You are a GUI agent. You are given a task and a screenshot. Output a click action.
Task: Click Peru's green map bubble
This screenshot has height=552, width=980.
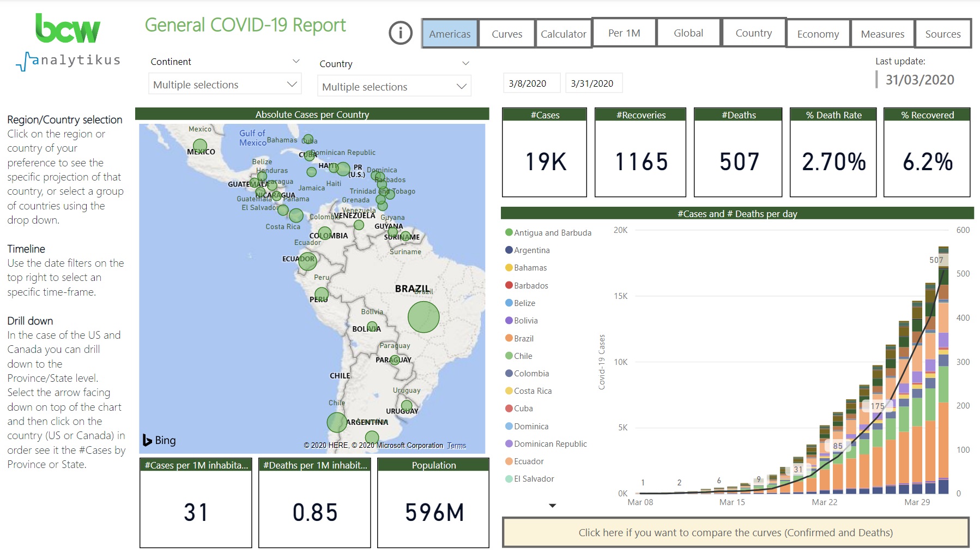pyautogui.click(x=322, y=295)
